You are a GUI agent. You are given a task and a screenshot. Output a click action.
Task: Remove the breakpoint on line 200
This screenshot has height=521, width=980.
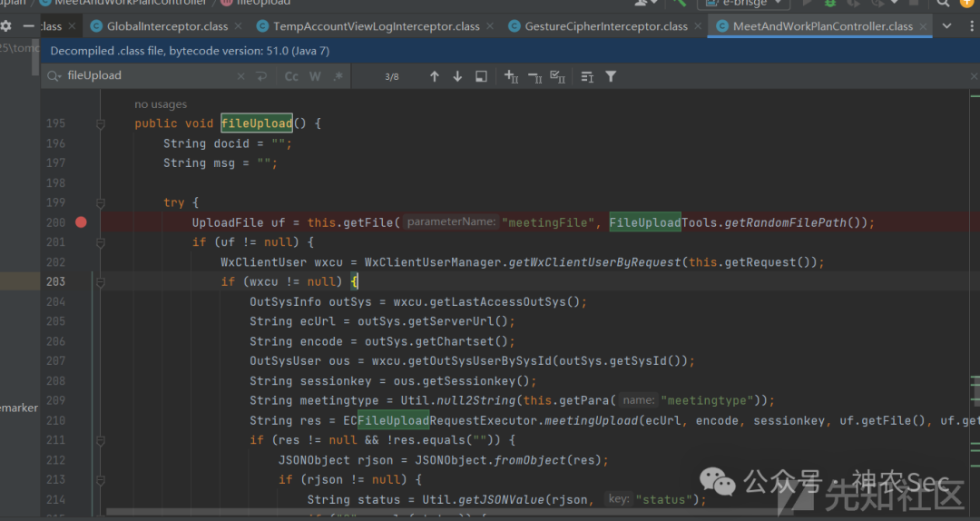(x=82, y=222)
